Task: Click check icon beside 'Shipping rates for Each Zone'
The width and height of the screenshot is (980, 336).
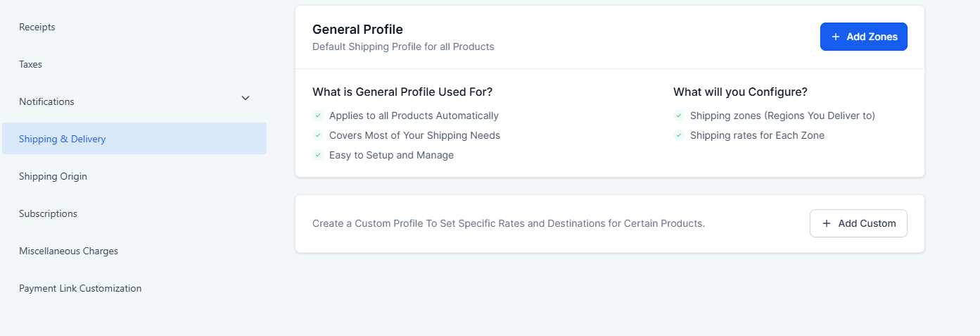Action: pyautogui.click(x=679, y=135)
